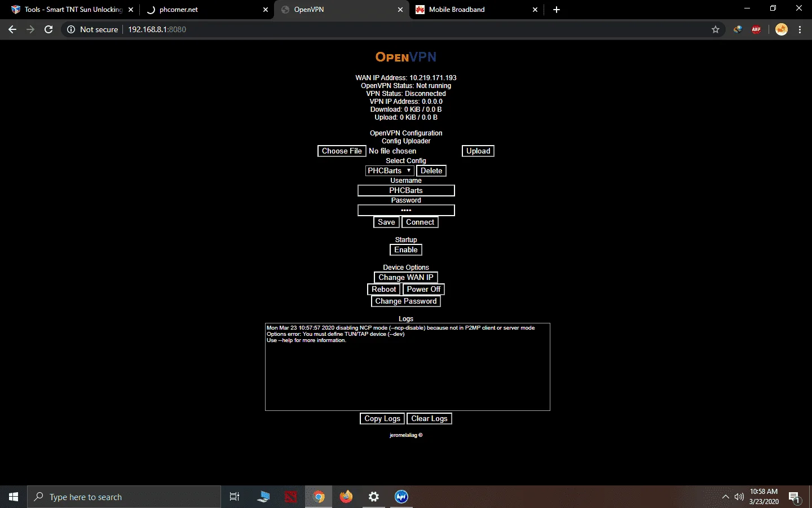This screenshot has width=812, height=508.
Task: Open the volume control in the tray
Action: (x=739, y=497)
